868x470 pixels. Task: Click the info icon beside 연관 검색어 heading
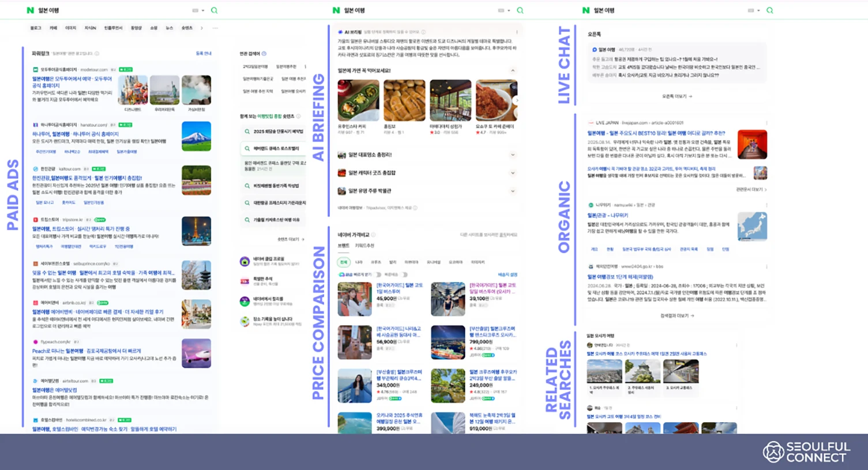point(264,54)
